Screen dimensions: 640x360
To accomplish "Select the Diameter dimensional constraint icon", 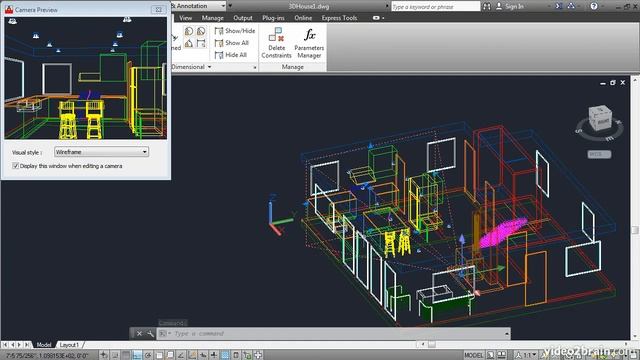I will 201,31.
